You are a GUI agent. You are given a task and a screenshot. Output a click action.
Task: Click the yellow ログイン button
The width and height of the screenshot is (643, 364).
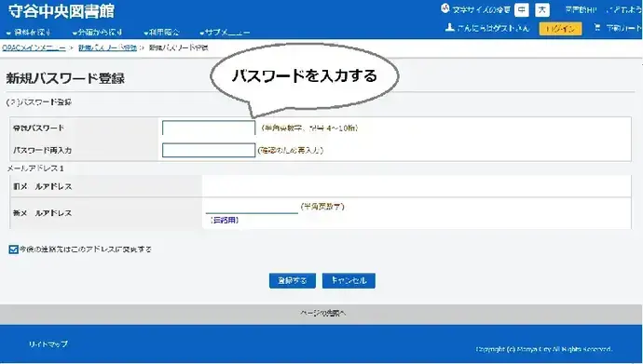tap(560, 29)
